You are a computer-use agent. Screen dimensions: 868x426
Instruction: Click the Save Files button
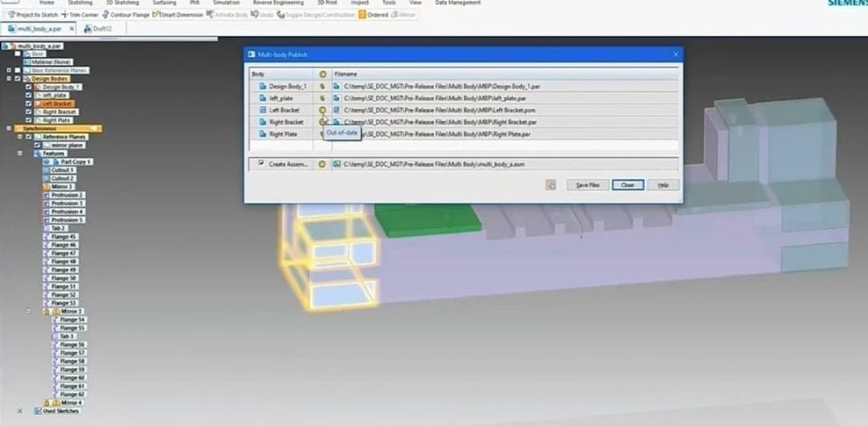click(588, 185)
